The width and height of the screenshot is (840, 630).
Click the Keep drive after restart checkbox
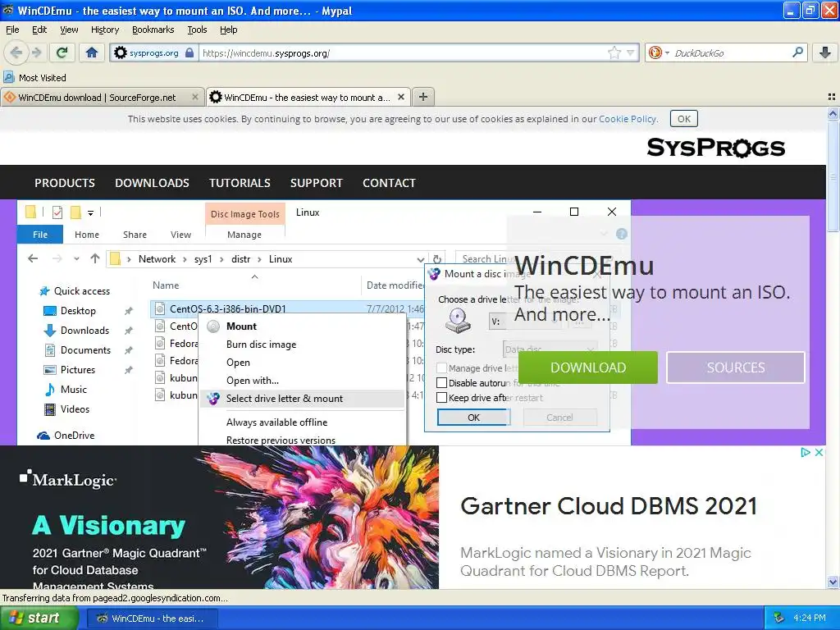click(x=441, y=398)
